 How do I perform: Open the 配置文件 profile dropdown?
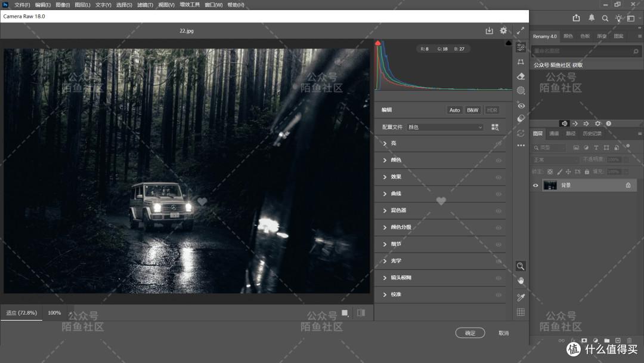pyautogui.click(x=445, y=127)
